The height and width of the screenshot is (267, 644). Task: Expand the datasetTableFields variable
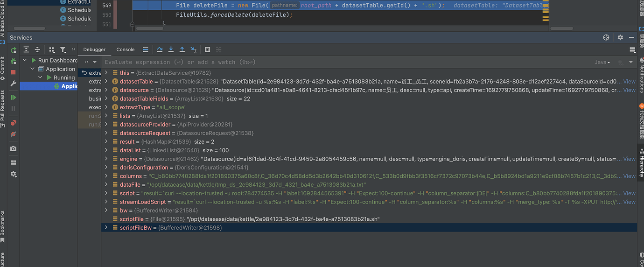(x=106, y=98)
